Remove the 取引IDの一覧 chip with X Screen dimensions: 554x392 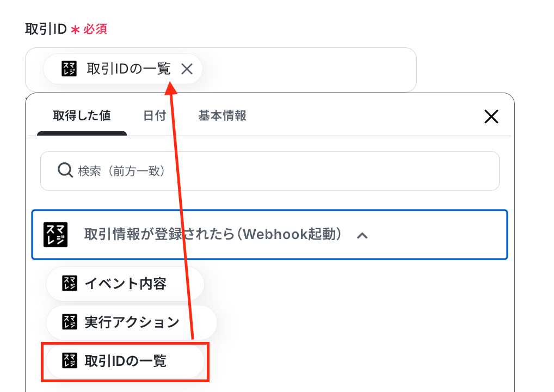[x=187, y=69]
